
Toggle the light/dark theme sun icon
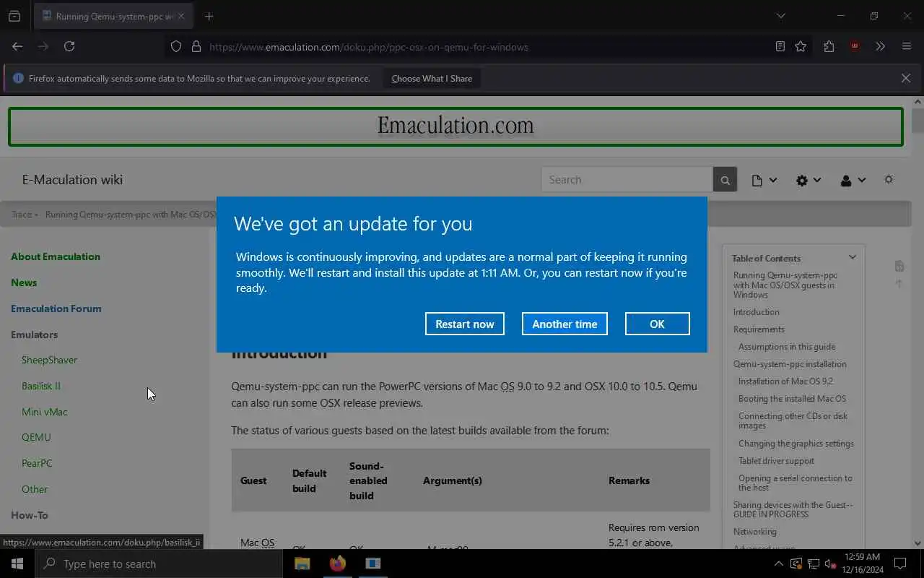click(889, 180)
